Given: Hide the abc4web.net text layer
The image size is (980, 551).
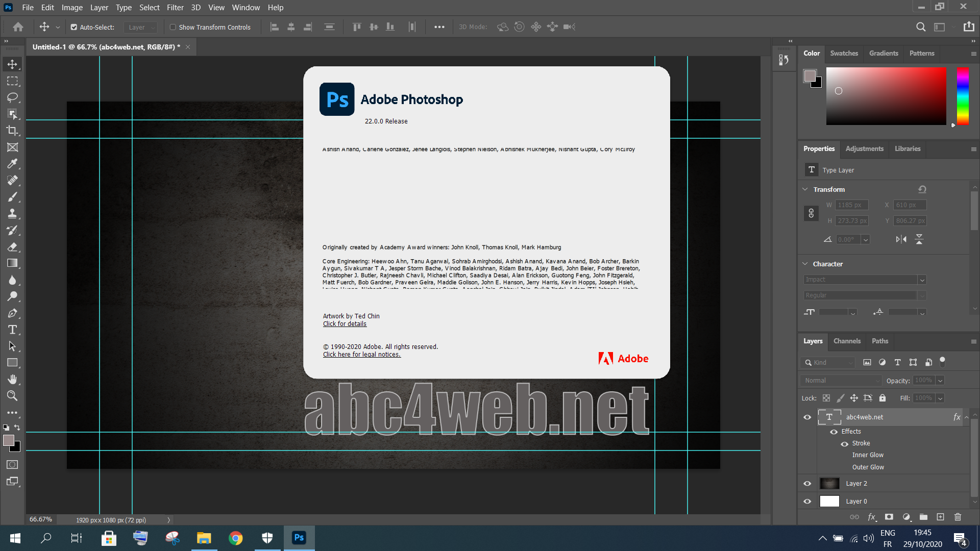Looking at the screenshot, I should 807,417.
